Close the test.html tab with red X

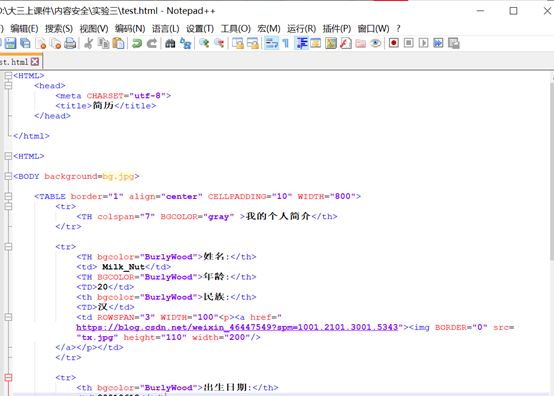(x=35, y=62)
